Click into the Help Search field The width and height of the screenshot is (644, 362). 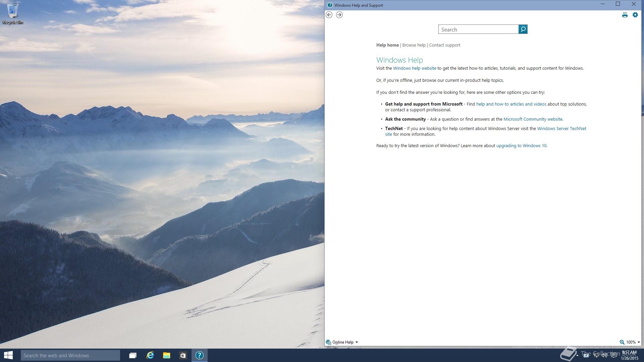(478, 29)
